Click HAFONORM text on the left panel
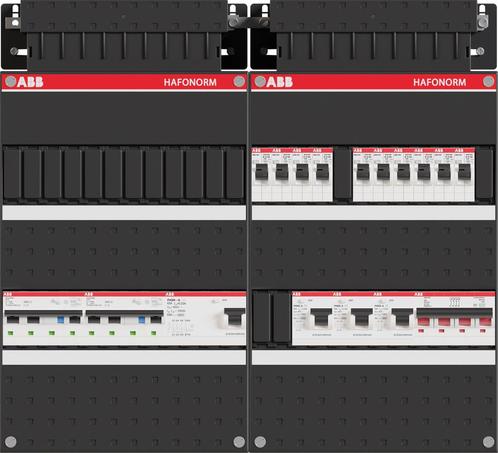The height and width of the screenshot is (453, 498). tap(190, 82)
